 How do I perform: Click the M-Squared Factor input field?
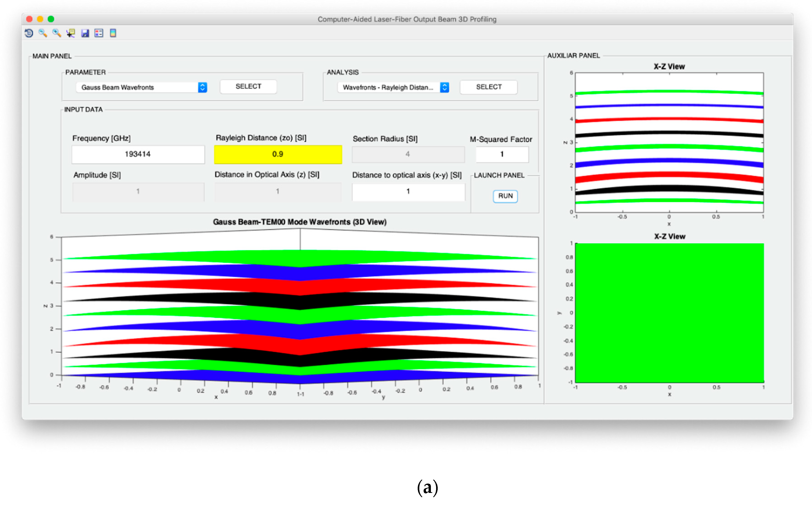click(502, 154)
